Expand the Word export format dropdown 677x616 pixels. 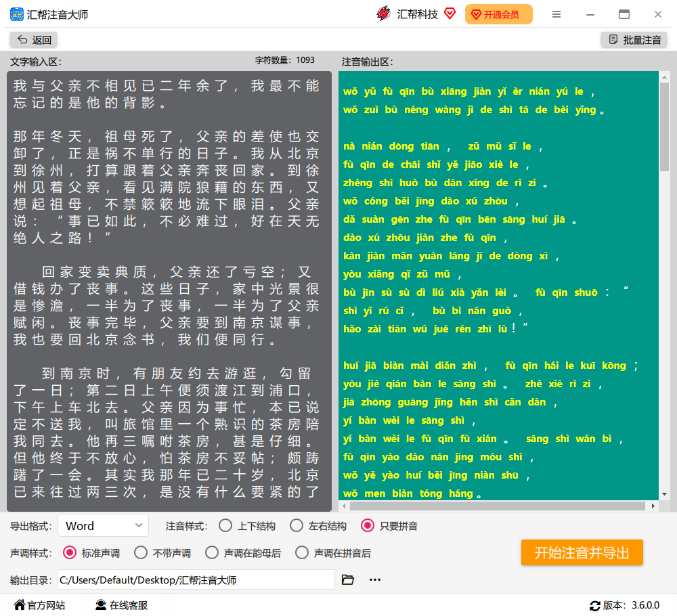103,526
